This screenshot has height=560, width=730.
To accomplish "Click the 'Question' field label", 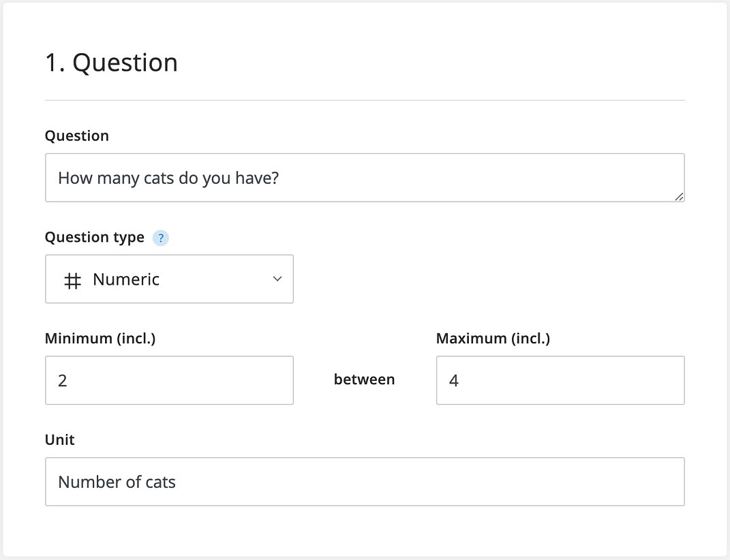I will 77,136.
